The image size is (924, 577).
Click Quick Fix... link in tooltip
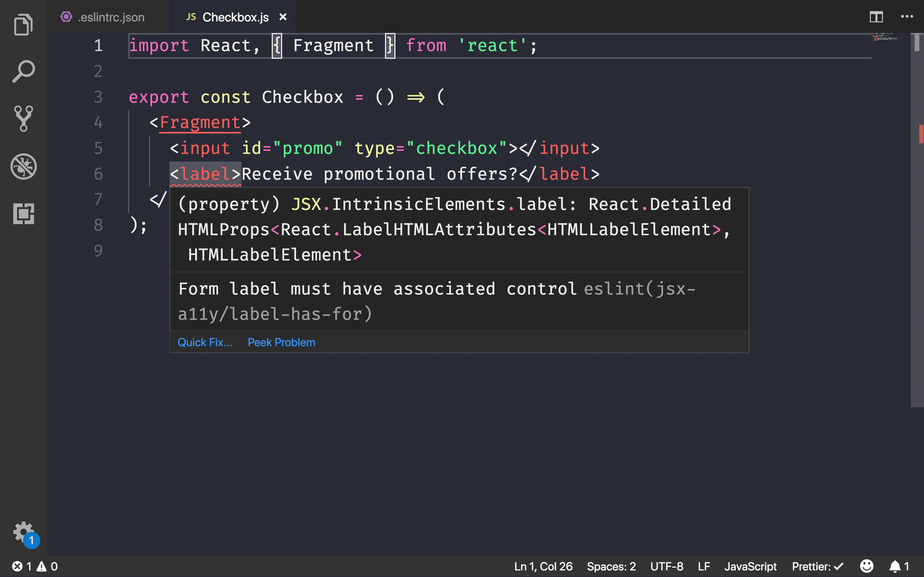(205, 342)
